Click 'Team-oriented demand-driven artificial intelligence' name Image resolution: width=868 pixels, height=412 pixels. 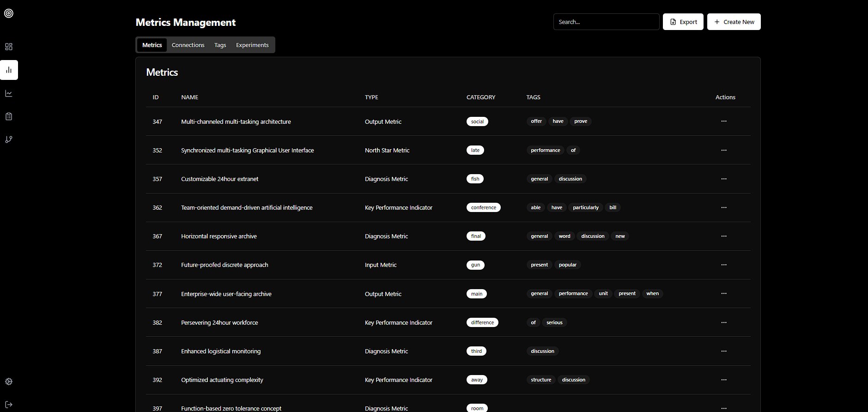pyautogui.click(x=247, y=207)
